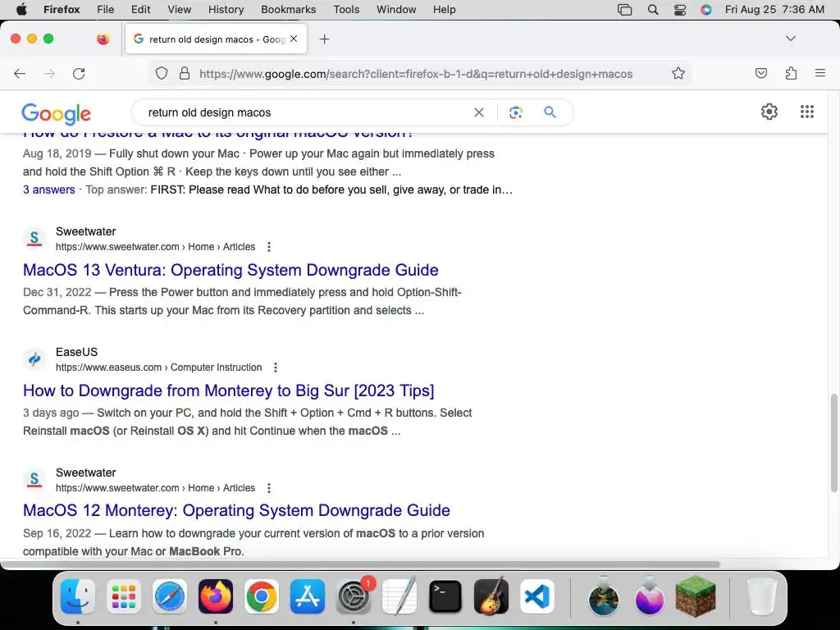Screen dimensions: 840x630
Task: Open the Trash in dock
Action: (x=761, y=596)
